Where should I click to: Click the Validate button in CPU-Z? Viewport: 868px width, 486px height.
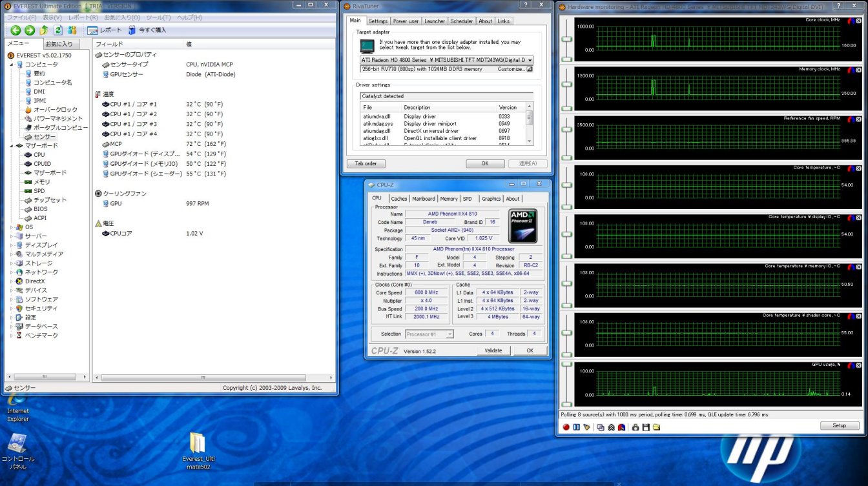tap(493, 350)
